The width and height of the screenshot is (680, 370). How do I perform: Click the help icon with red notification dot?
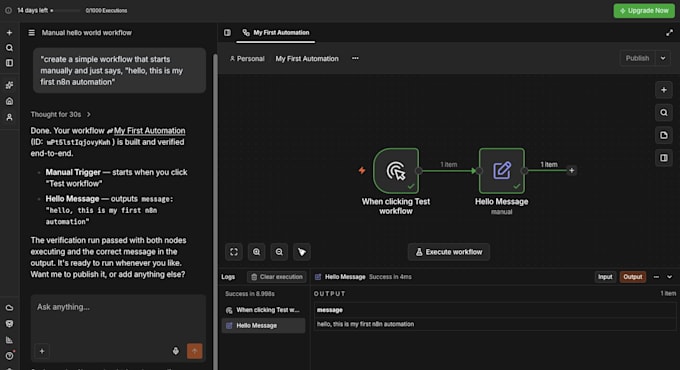[10, 355]
